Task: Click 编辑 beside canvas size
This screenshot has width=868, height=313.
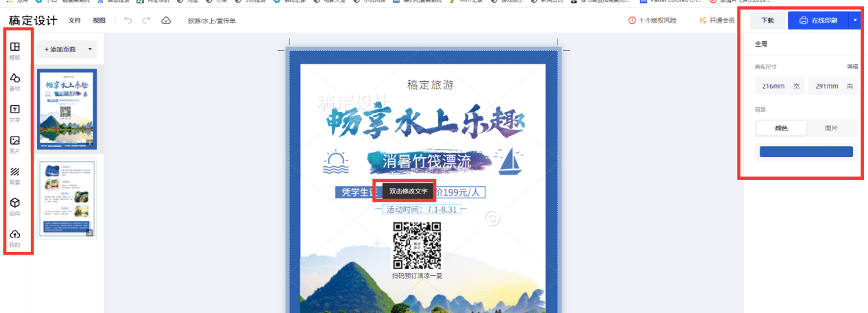Action: pos(852,67)
